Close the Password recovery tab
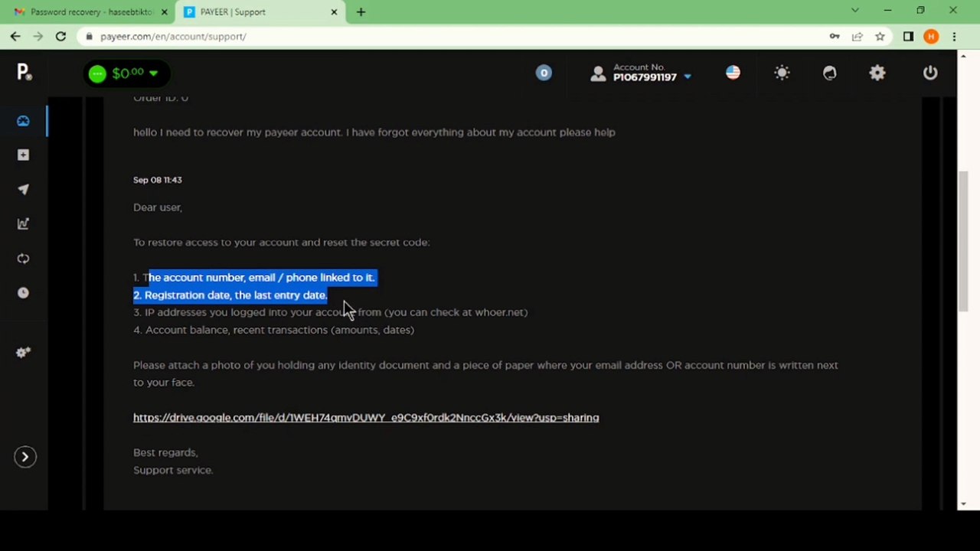This screenshot has height=551, width=980. (164, 11)
